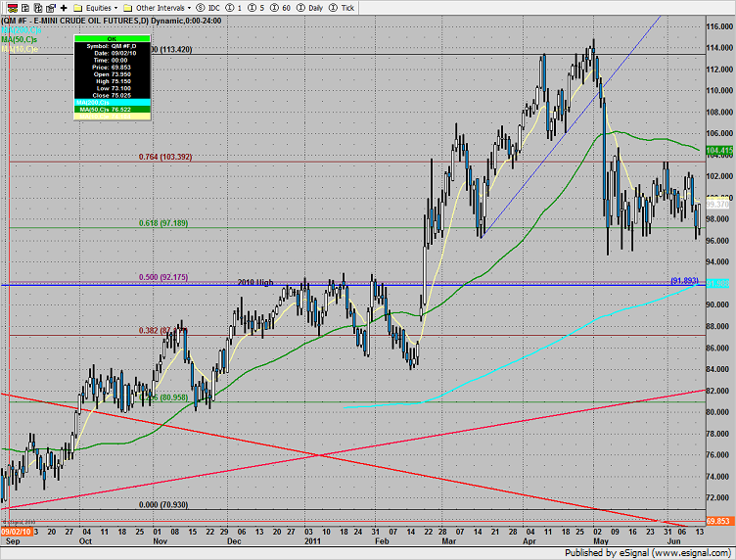Select the IDC symbol shortcut
Image resolution: width=736 pixels, height=560 pixels.
(214, 8)
